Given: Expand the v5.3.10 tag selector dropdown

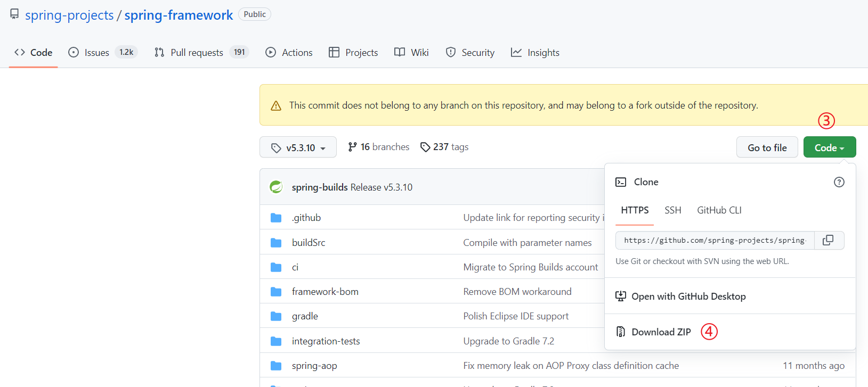Looking at the screenshot, I should pyautogui.click(x=298, y=147).
